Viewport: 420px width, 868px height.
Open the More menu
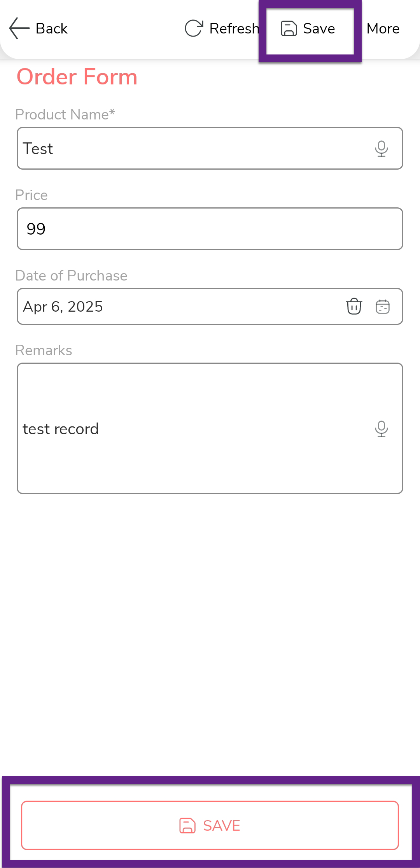point(383,28)
